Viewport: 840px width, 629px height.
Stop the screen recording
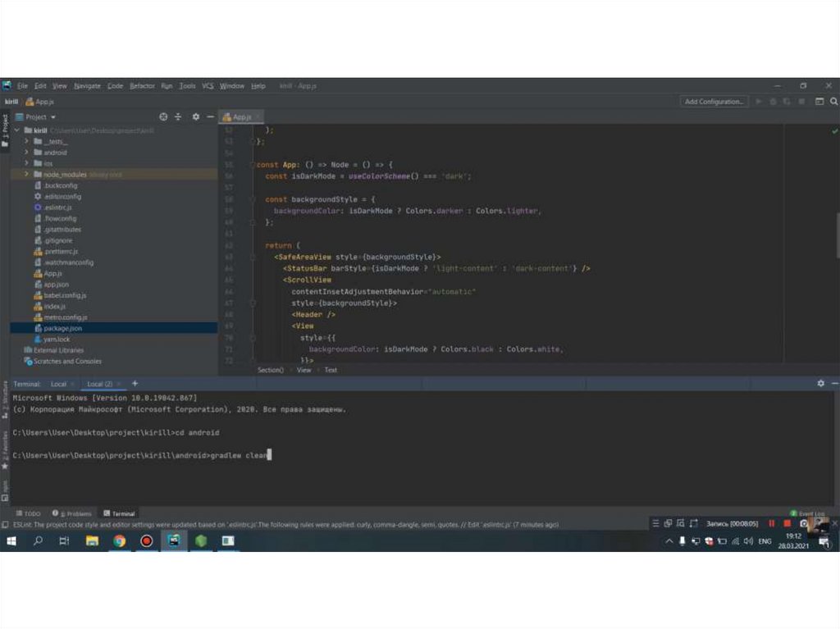click(787, 523)
